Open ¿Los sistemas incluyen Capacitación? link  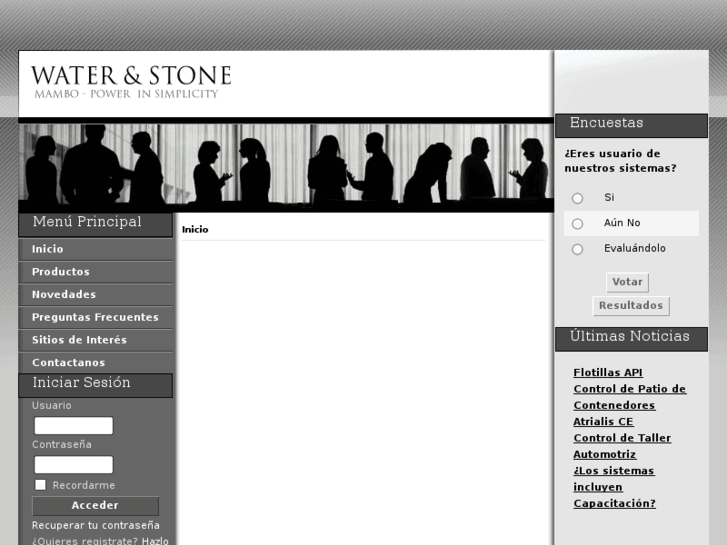[x=614, y=487]
